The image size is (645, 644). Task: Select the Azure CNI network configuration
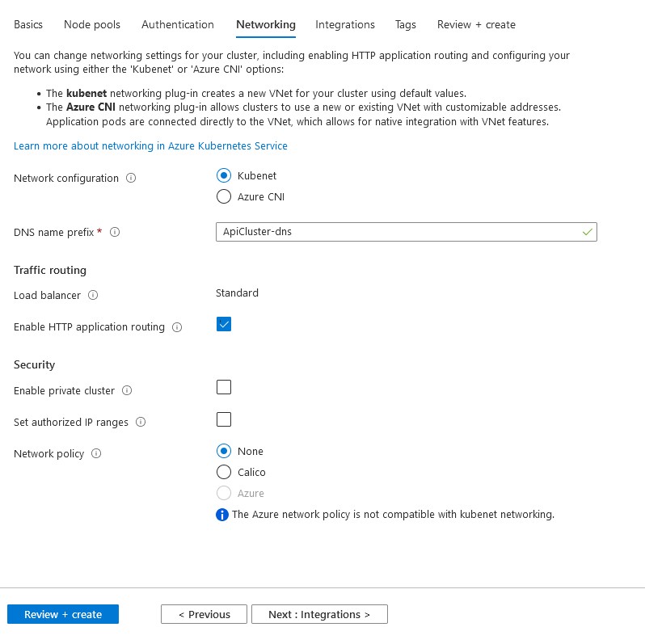point(224,196)
